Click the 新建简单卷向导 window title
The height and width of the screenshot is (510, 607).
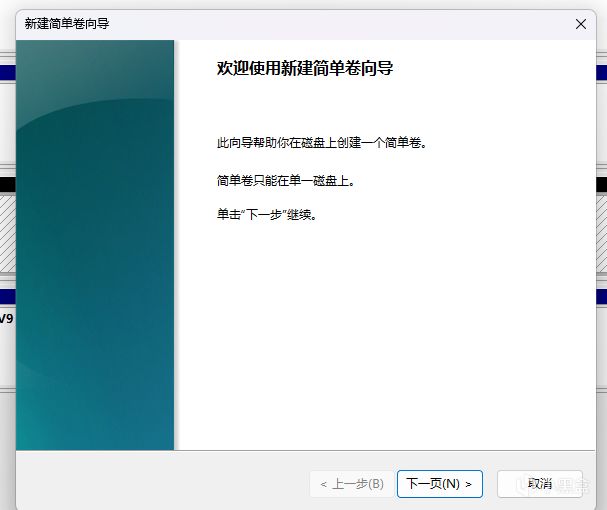pyautogui.click(x=67, y=24)
